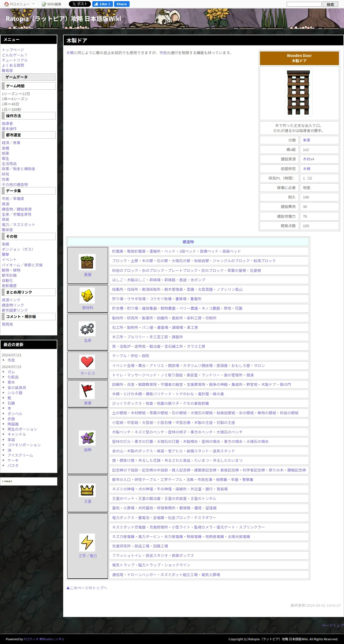
Task: Open 軍事 category in infobox
Action: [306, 140]
